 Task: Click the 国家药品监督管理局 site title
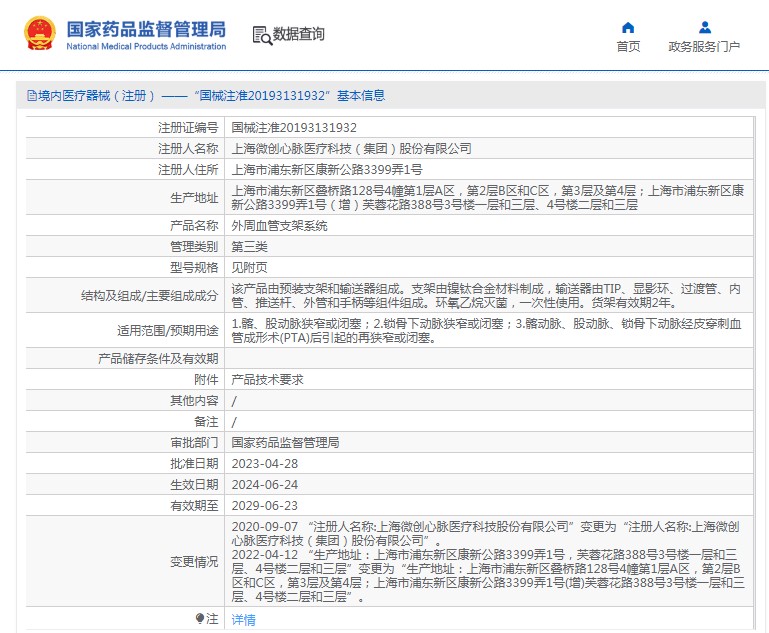146,29
